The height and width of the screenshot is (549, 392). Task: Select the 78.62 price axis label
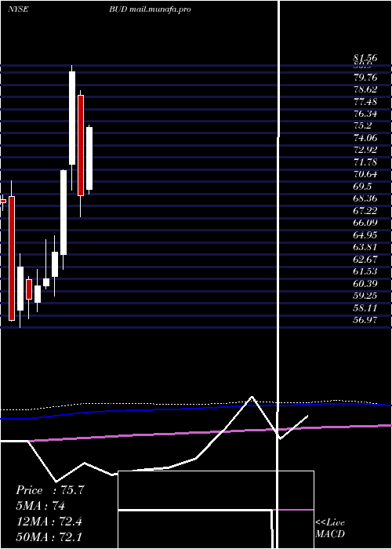tap(365, 89)
